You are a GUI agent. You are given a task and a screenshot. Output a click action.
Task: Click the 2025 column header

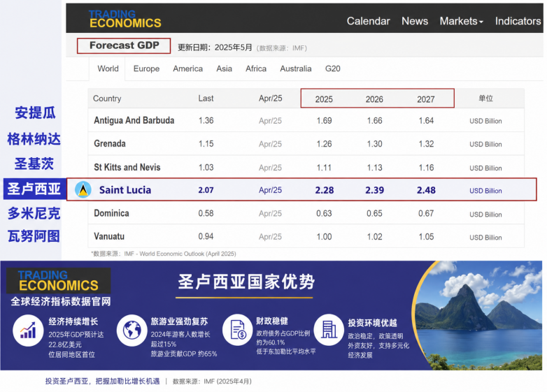pyautogui.click(x=324, y=99)
